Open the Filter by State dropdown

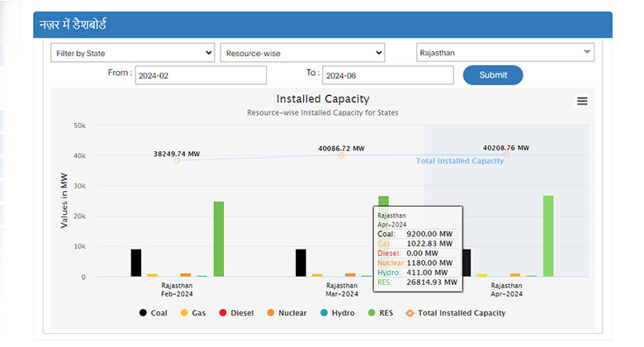point(133,53)
